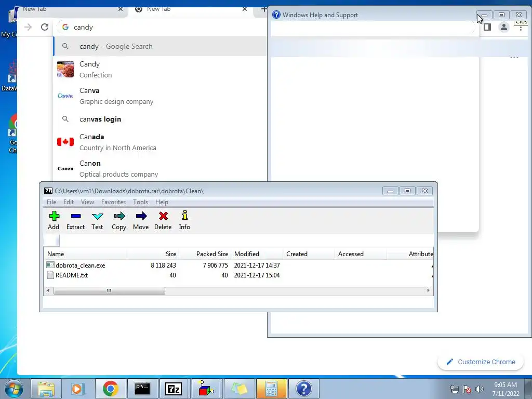Open Windows Explorer from the taskbar
532x399 pixels.
(46, 389)
